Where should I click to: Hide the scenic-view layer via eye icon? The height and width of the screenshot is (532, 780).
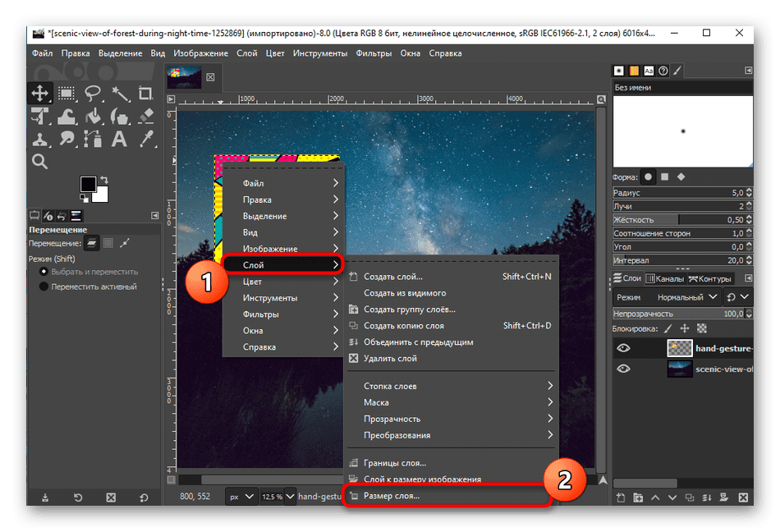[623, 369]
